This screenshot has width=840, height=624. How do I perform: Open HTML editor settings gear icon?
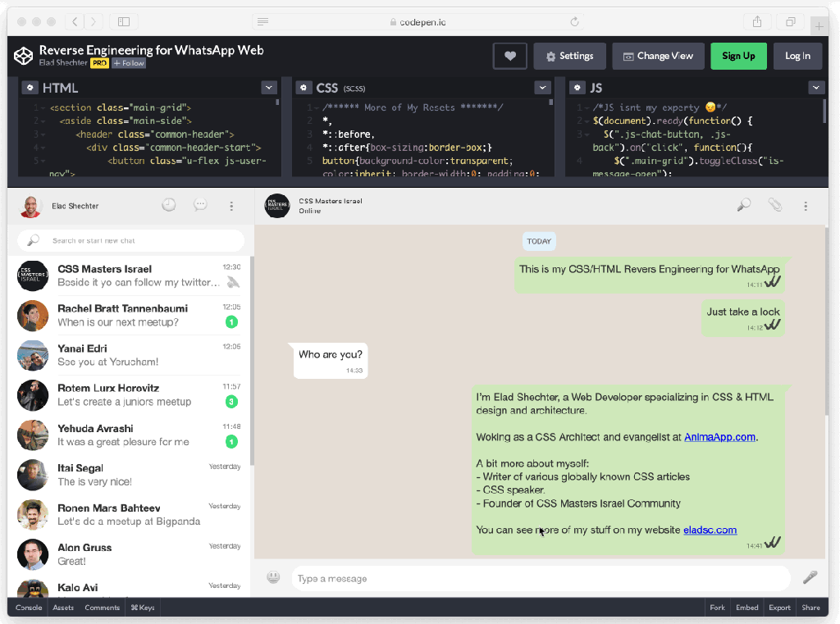point(29,88)
